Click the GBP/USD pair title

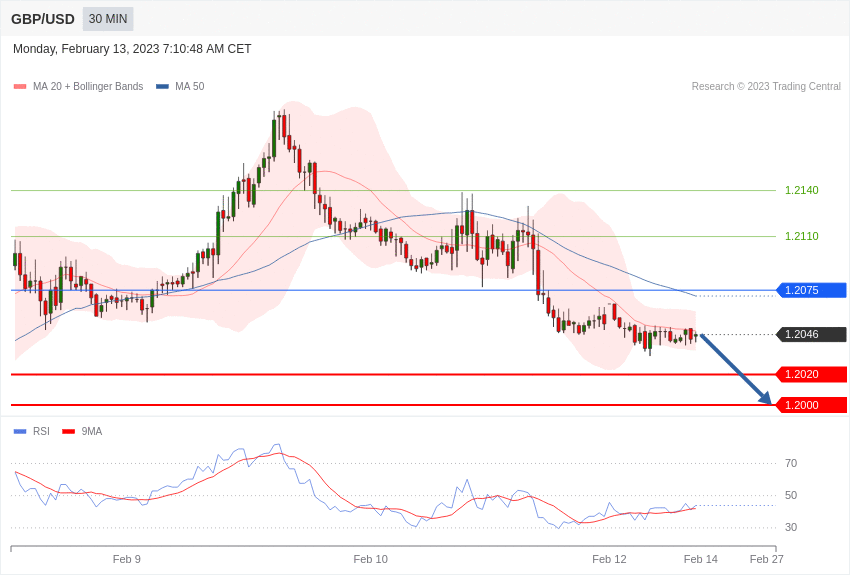(43, 20)
